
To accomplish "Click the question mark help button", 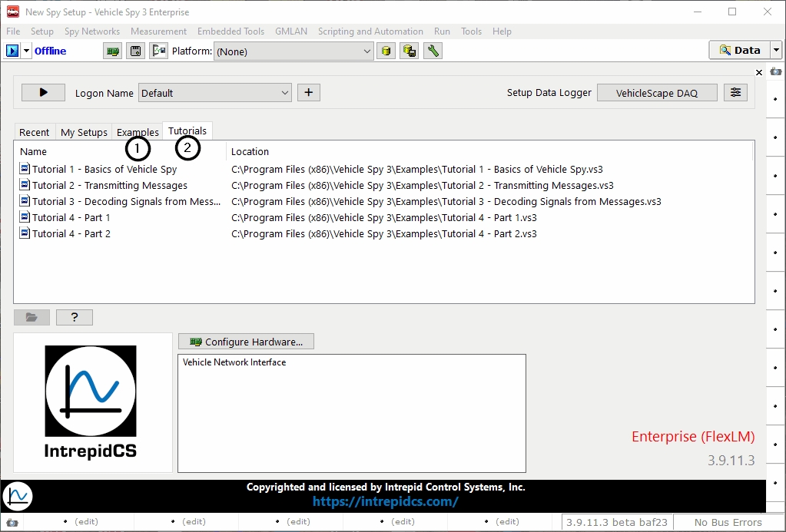I will tap(75, 317).
